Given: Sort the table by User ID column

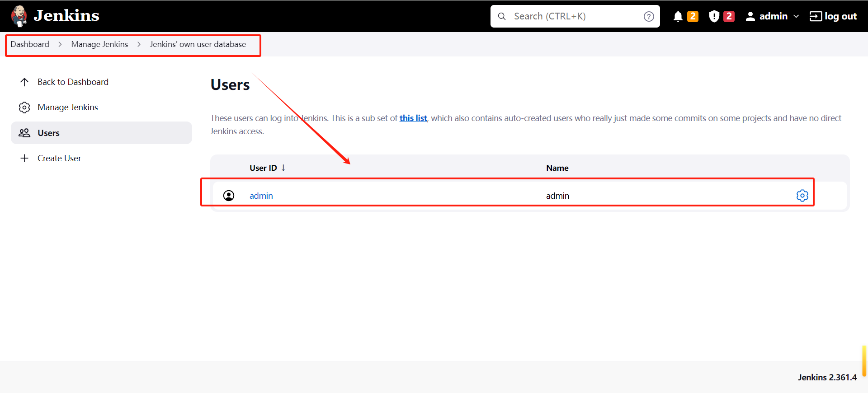Looking at the screenshot, I should (x=264, y=168).
